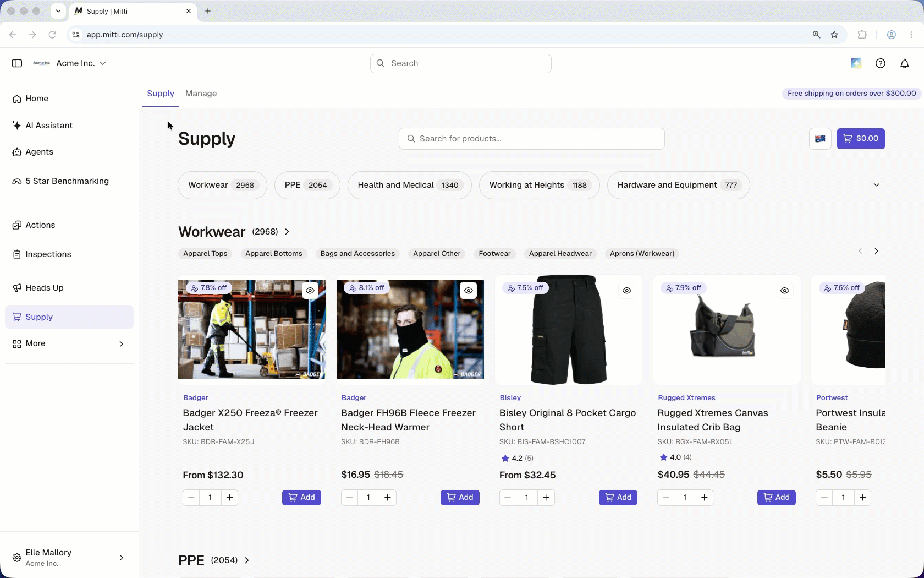Toggle watch eye on Bisley Cargo Short
This screenshot has height=578, width=924.
pyautogui.click(x=626, y=291)
